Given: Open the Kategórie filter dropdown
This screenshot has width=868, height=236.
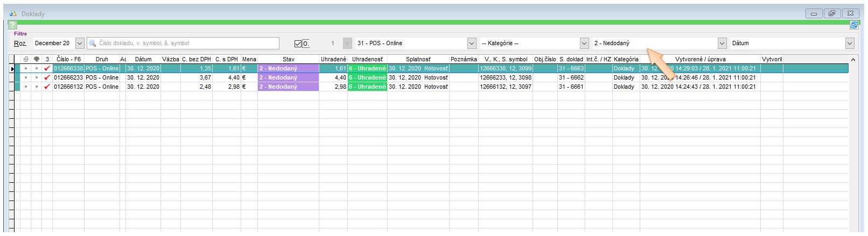Looking at the screenshot, I should (x=584, y=43).
